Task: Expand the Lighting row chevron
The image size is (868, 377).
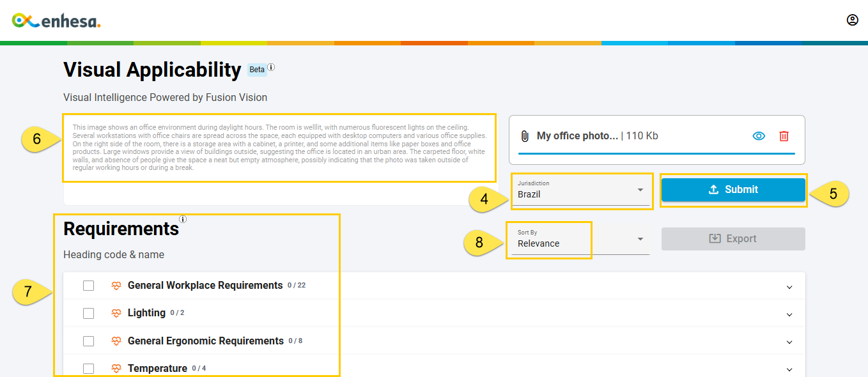Action: (789, 315)
